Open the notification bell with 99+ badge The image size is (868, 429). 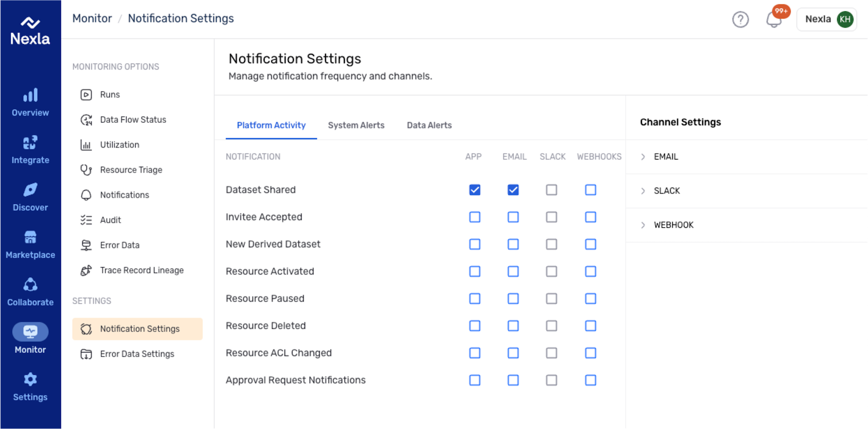point(774,19)
